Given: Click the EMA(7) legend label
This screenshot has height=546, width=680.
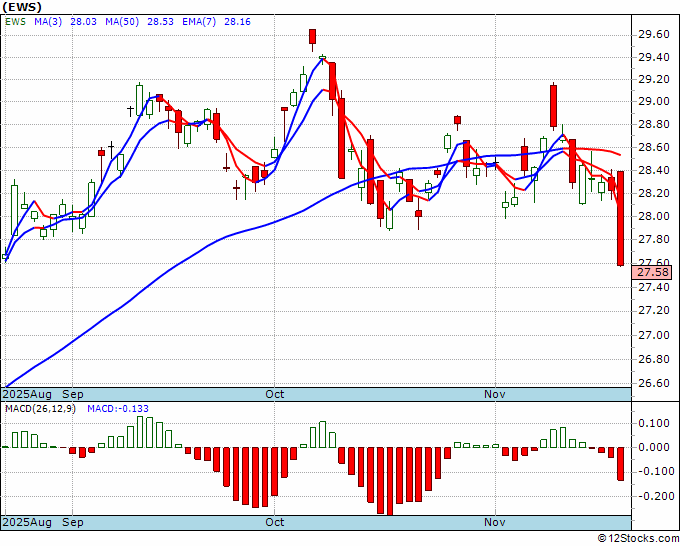Looking at the screenshot, I should tap(199, 22).
